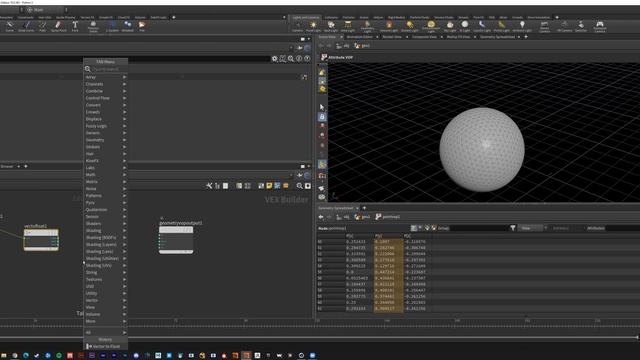Select the Curve shelf tool
This screenshot has width=640, height=360.
[x=9, y=27]
